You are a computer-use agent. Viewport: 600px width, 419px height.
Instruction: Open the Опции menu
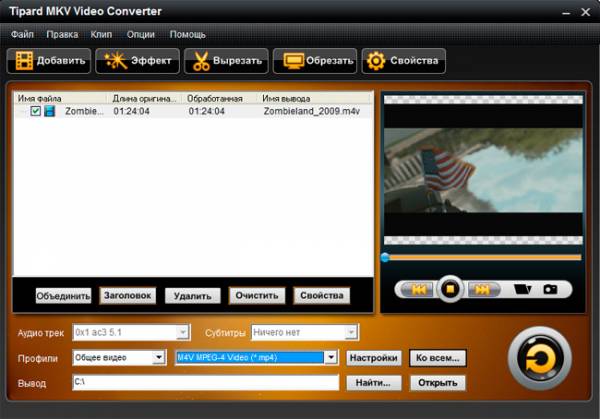(141, 34)
